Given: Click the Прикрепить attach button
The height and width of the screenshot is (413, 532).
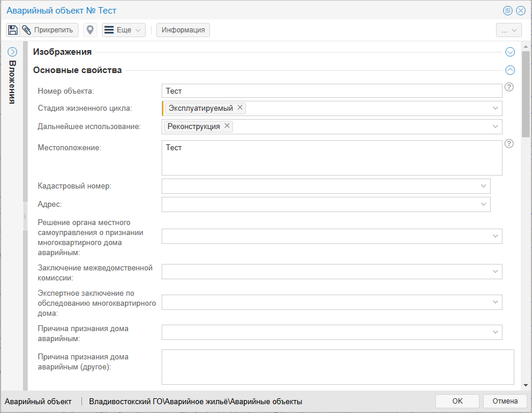Looking at the screenshot, I should tap(50, 30).
